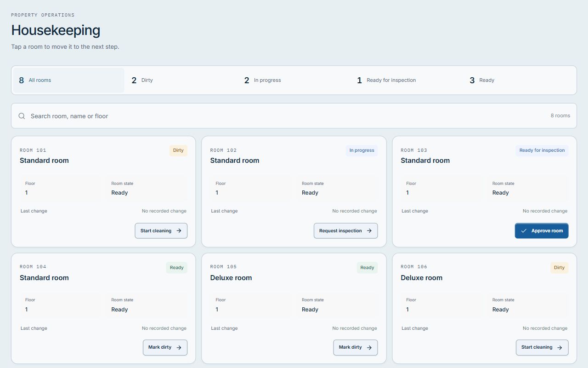Select the Ready filter tab
Viewport: 588px width, 368px height.
pyautogui.click(x=519, y=80)
